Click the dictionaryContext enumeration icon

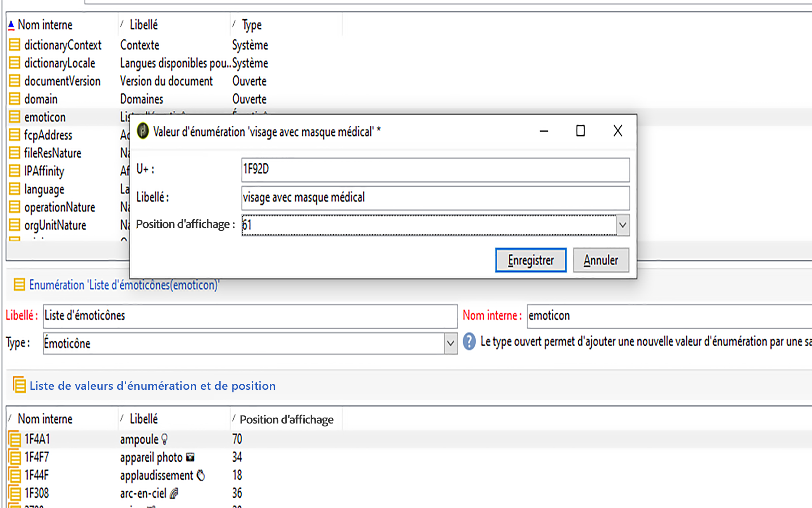(x=14, y=45)
